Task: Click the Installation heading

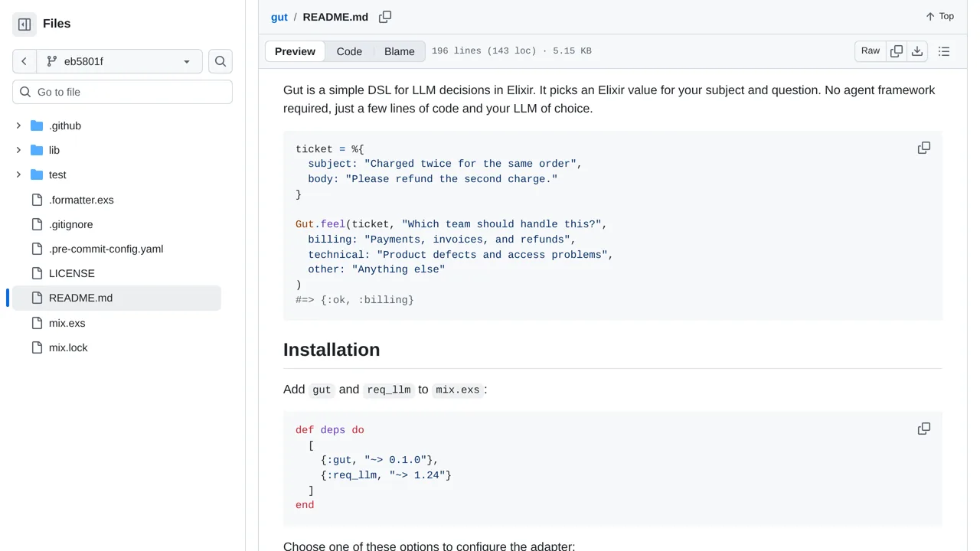Action: coord(332,350)
